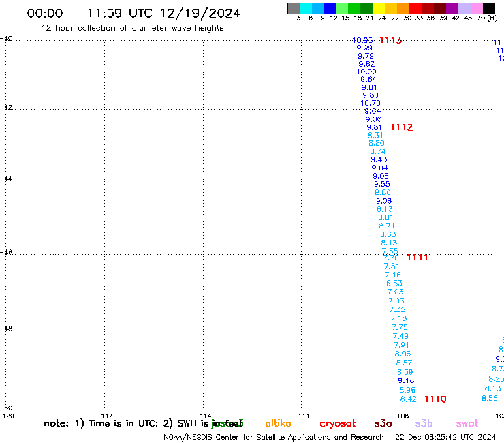Screen dimensions: 504x443
Task: Click the wave height value 8.57
Action: click(404, 363)
